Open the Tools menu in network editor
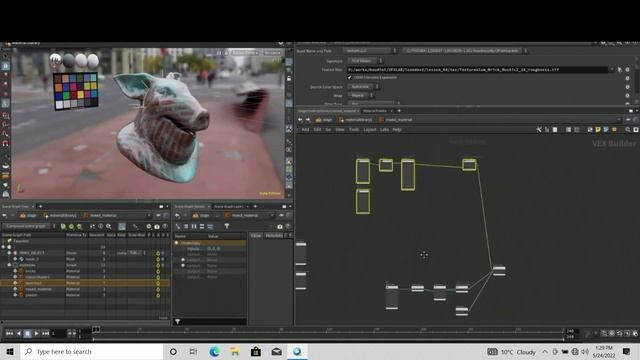The image size is (640, 360). [x=354, y=129]
